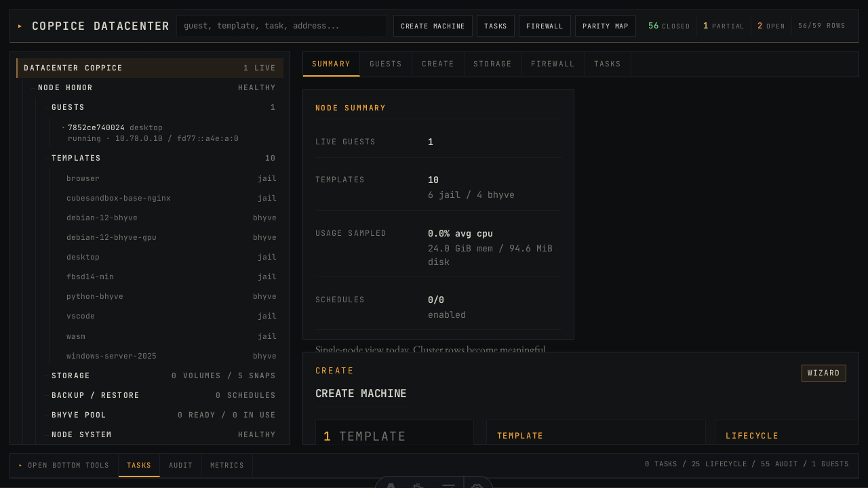Select the Datacenter Coppice root row
Image resolution: width=868 pixels, height=488 pixels.
pyautogui.click(x=150, y=68)
